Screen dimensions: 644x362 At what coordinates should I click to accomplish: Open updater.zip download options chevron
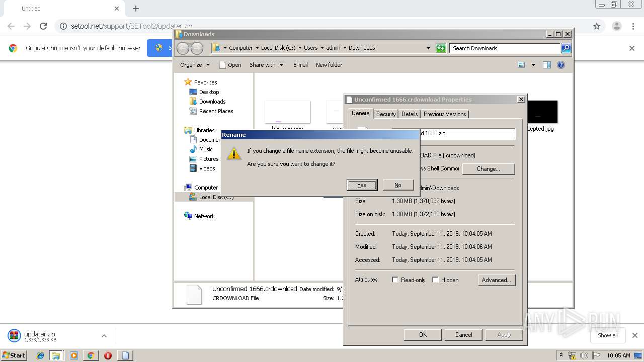coord(104,336)
